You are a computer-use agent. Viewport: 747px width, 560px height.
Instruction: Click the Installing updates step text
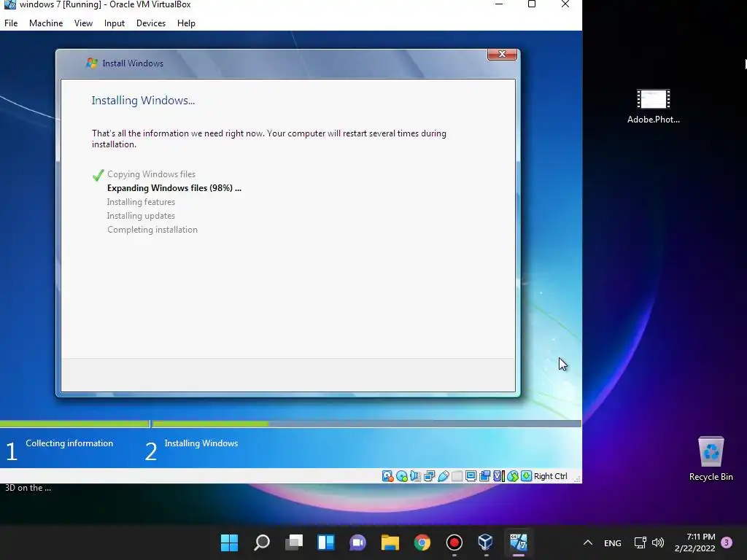pos(141,216)
